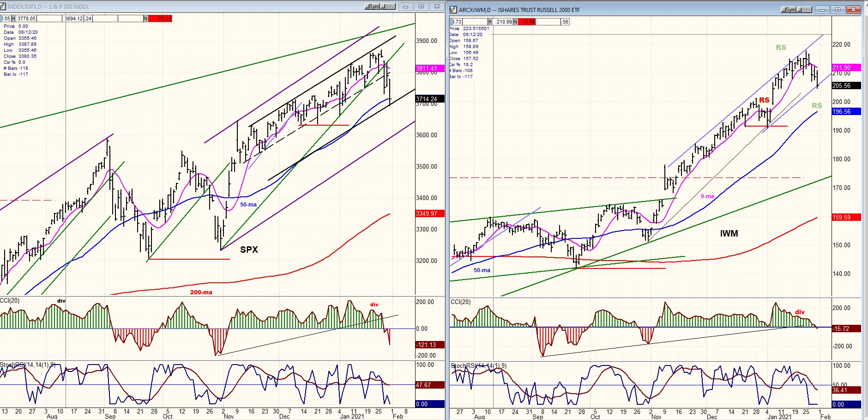Viewport: 868px width, 420px height.
Task: Click the IWM chart window system icon
Action: point(453,10)
